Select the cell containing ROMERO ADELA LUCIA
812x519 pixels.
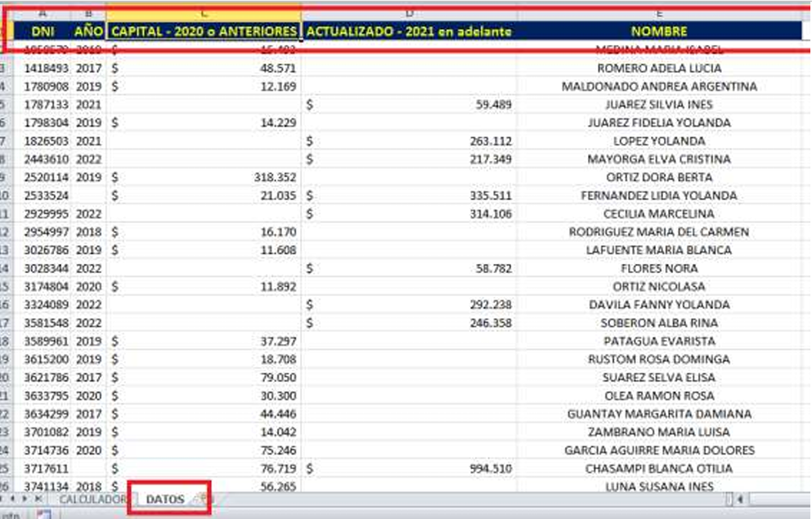(659, 68)
